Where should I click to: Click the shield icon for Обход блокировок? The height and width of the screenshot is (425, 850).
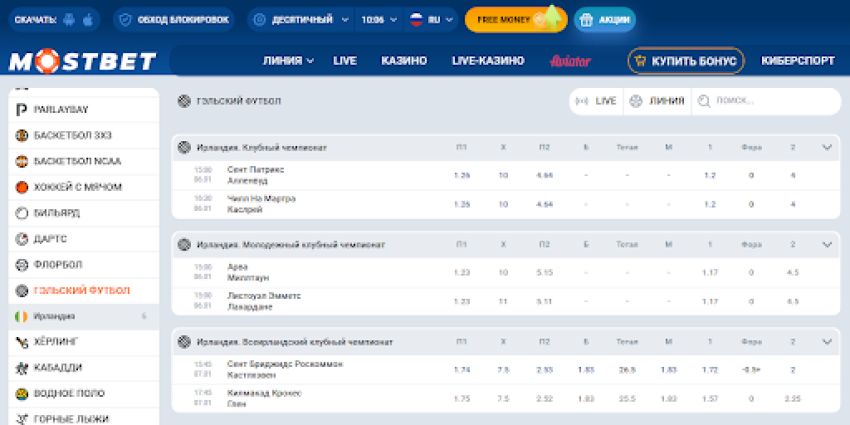(x=125, y=20)
